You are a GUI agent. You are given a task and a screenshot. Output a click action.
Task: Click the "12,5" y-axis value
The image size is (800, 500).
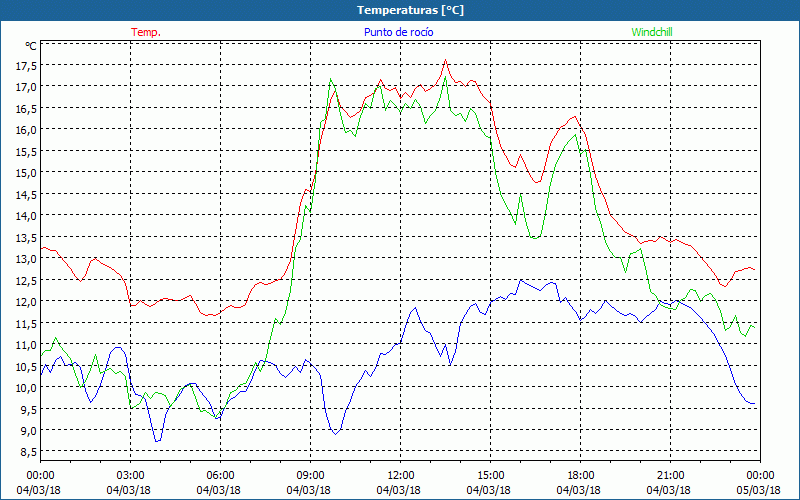tap(26, 280)
